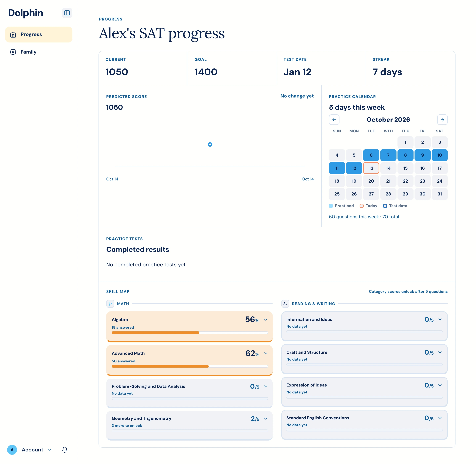Open the Progress page in the sidebar
Image resolution: width=476 pixels, height=464 pixels.
pos(39,35)
